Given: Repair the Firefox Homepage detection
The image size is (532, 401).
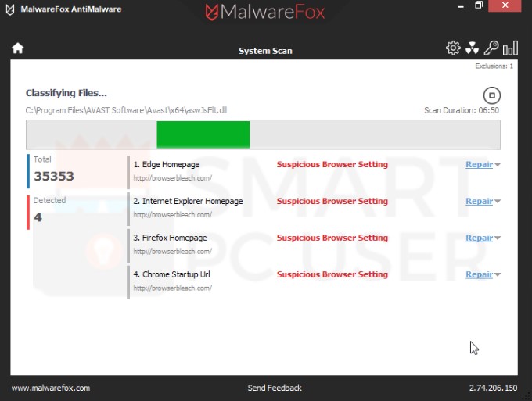Looking at the screenshot, I should point(479,238).
